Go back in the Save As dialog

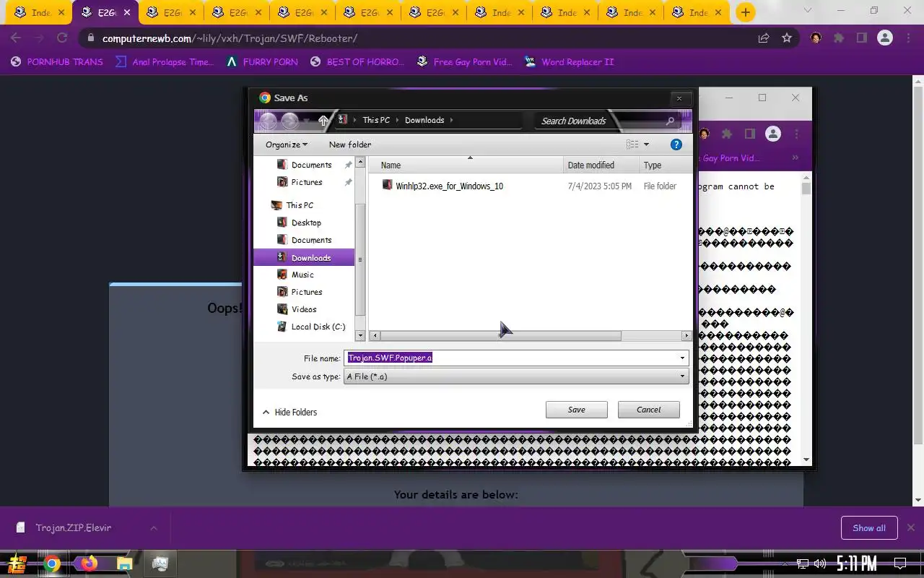coord(268,121)
